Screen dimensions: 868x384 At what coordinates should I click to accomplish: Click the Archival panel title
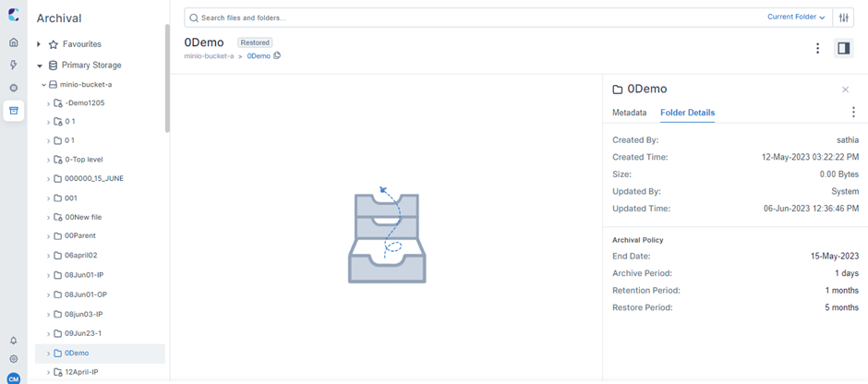(x=59, y=18)
